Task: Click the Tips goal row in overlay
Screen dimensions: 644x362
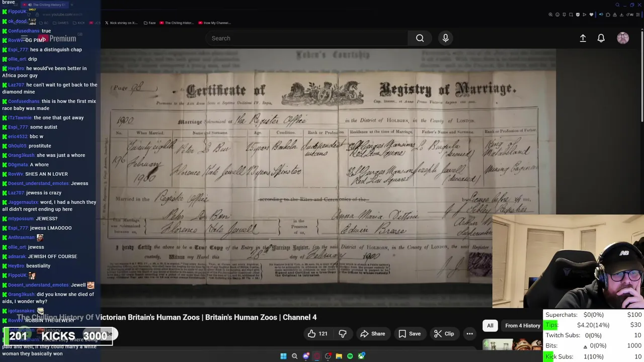Action: pyautogui.click(x=594, y=325)
